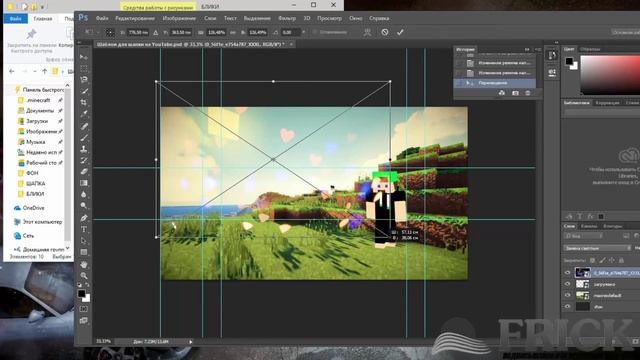The height and width of the screenshot is (360, 640).
Task: Select the Crop tool
Action: [x=84, y=102]
